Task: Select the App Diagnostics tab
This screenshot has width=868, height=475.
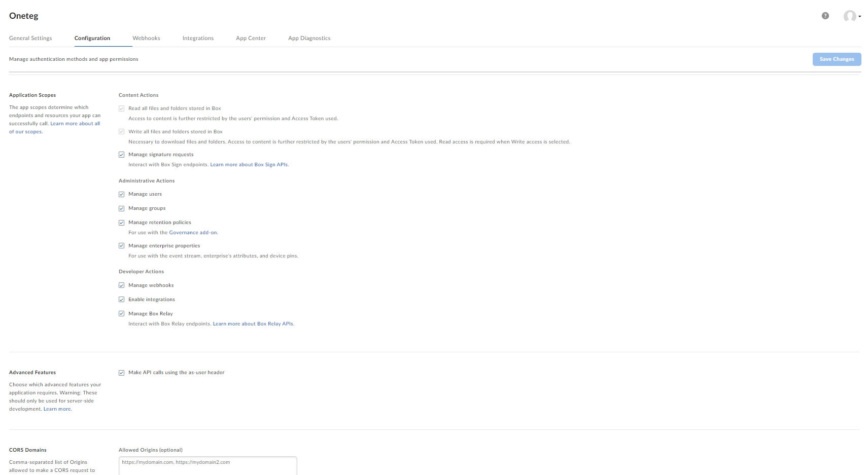Action: click(309, 38)
